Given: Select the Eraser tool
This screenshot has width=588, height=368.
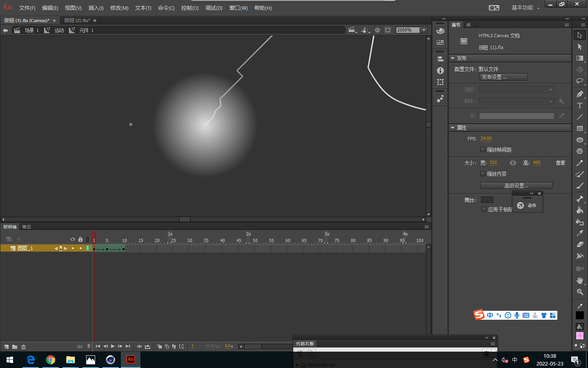Looking at the screenshot, I should [579, 245].
